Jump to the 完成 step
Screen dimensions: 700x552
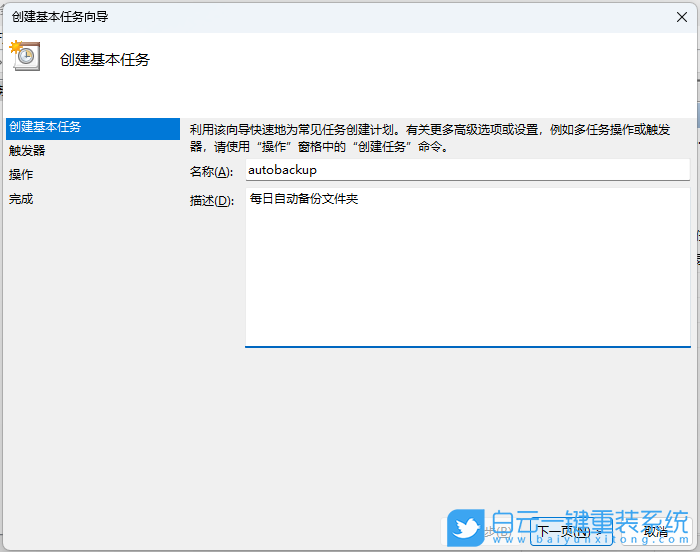point(21,199)
